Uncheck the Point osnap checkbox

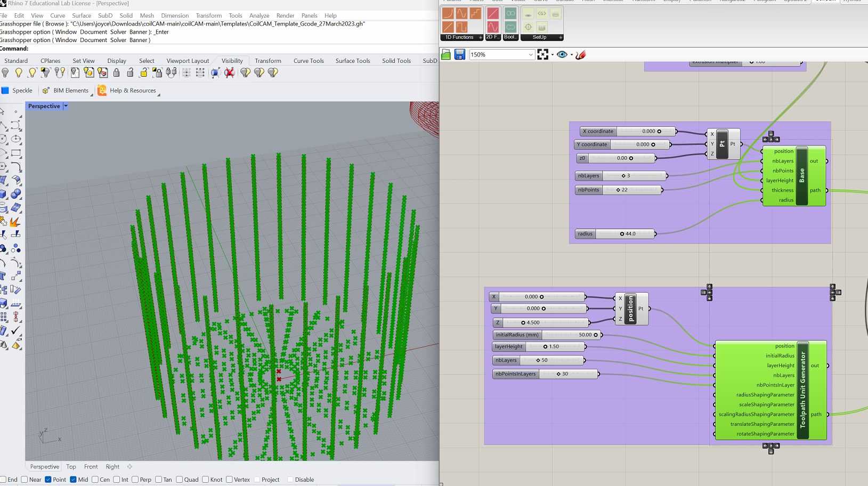(x=48, y=480)
